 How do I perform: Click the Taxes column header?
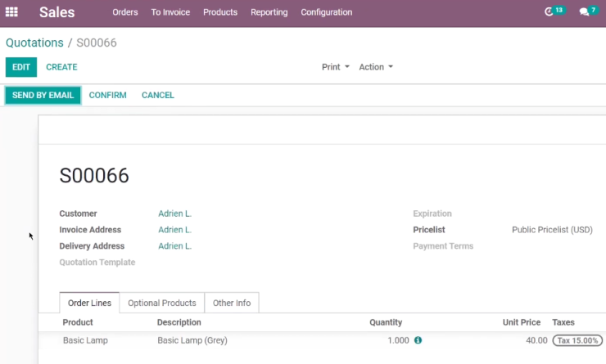[x=563, y=322]
